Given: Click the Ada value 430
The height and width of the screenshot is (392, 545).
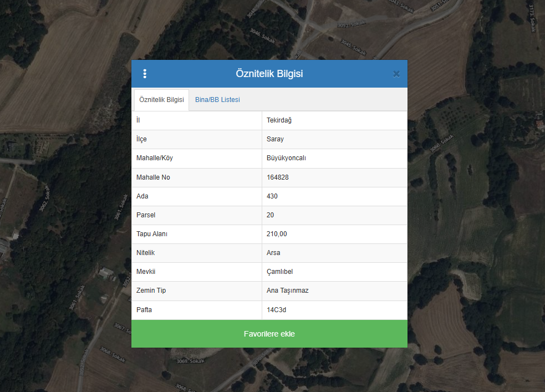Looking at the screenshot, I should [272, 196].
